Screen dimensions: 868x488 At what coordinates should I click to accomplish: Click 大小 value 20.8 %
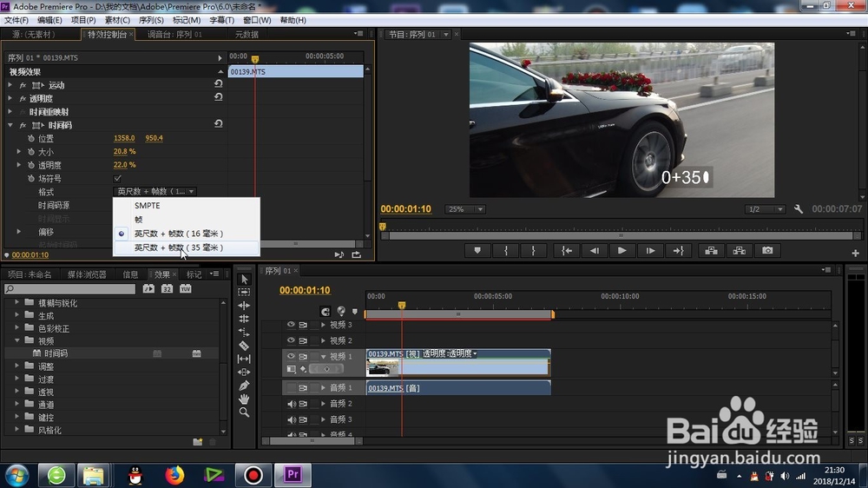coord(124,151)
